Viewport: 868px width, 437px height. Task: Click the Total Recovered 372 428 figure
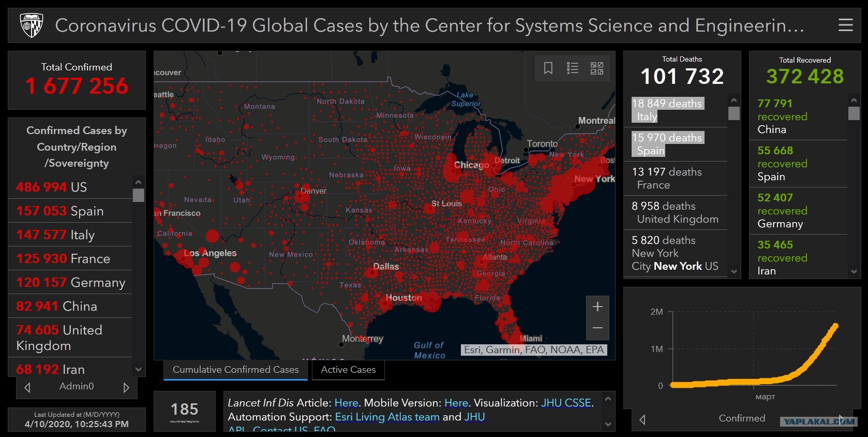pos(805,77)
